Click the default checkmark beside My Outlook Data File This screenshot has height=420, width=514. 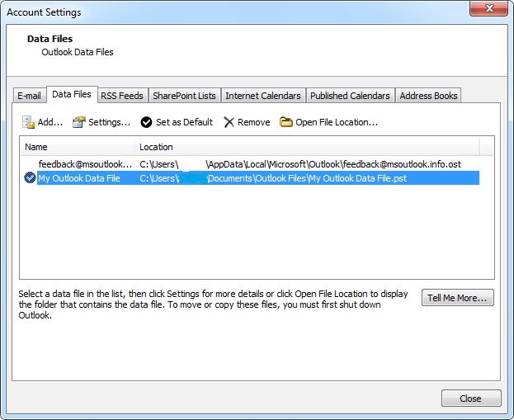(30, 178)
